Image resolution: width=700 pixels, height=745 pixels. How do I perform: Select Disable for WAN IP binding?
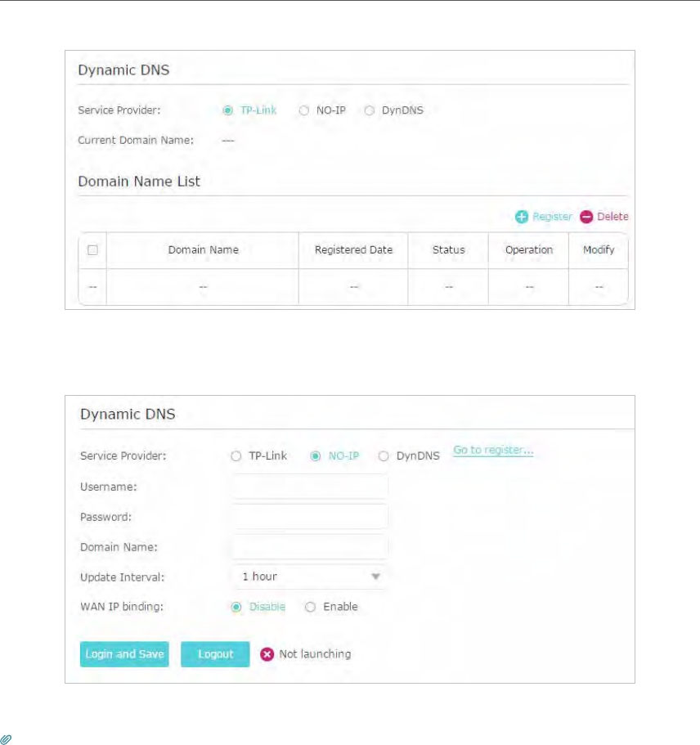(236, 608)
